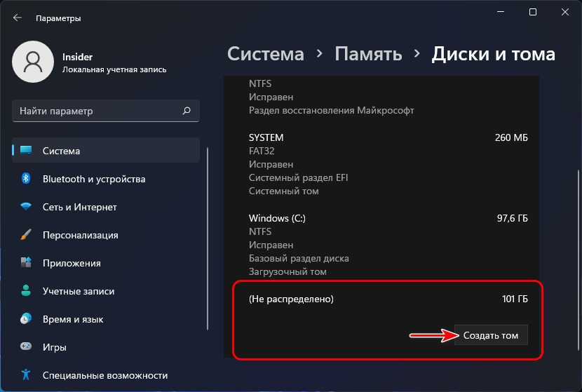Go to Сеть и Интернет
Viewport: 582px width, 392px height.
pos(106,207)
